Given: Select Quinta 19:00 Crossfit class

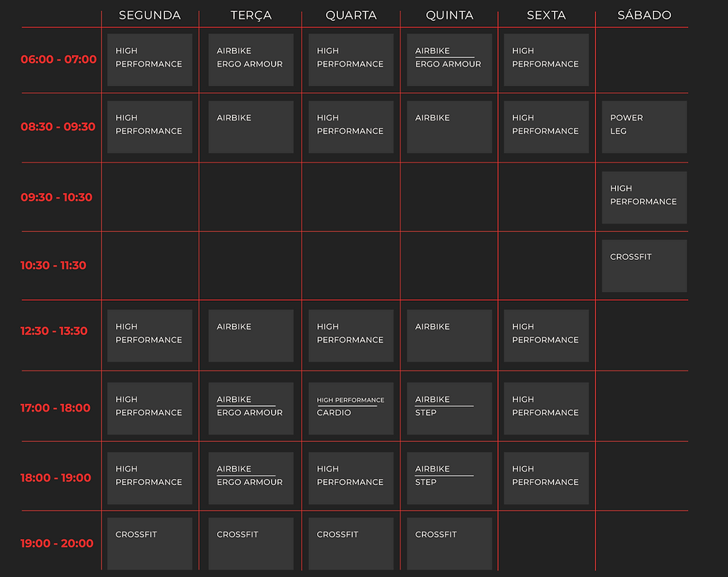Looking at the screenshot, I should [449, 544].
